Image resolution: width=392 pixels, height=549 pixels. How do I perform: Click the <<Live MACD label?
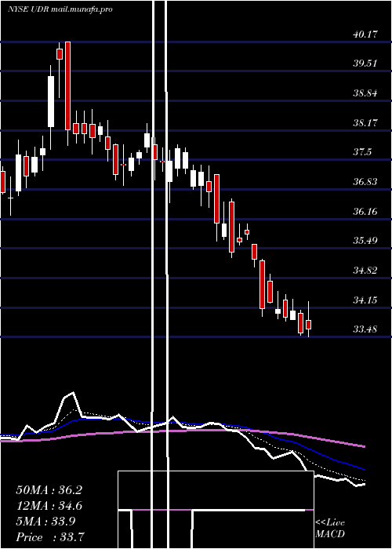point(330,528)
